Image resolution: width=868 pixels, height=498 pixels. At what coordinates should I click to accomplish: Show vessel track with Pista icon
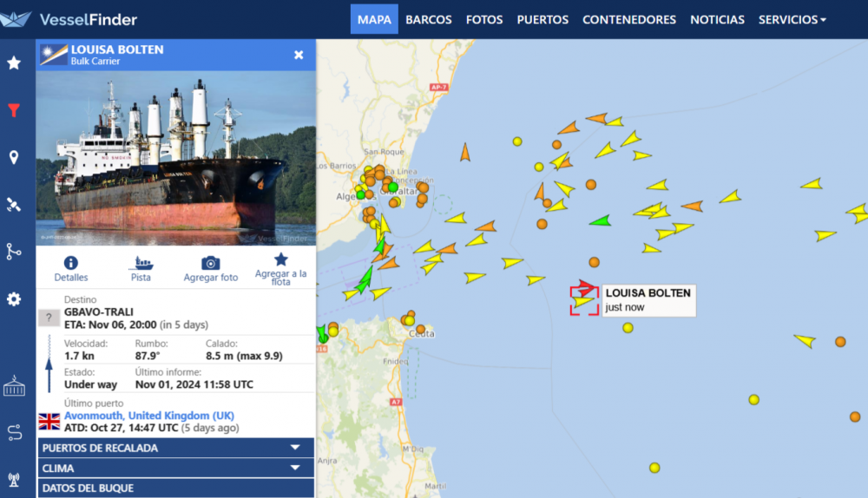(x=141, y=263)
